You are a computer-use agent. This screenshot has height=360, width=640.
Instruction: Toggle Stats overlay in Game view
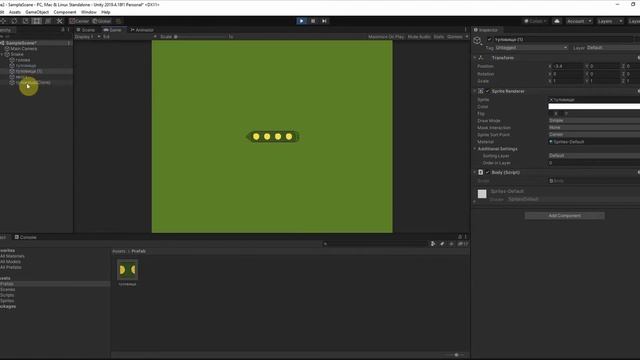[439, 37]
